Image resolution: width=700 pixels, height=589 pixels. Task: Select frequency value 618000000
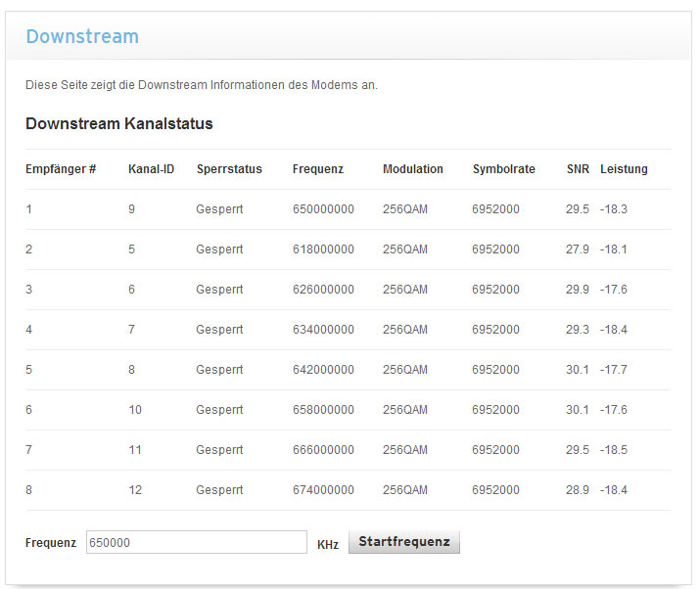[323, 249]
